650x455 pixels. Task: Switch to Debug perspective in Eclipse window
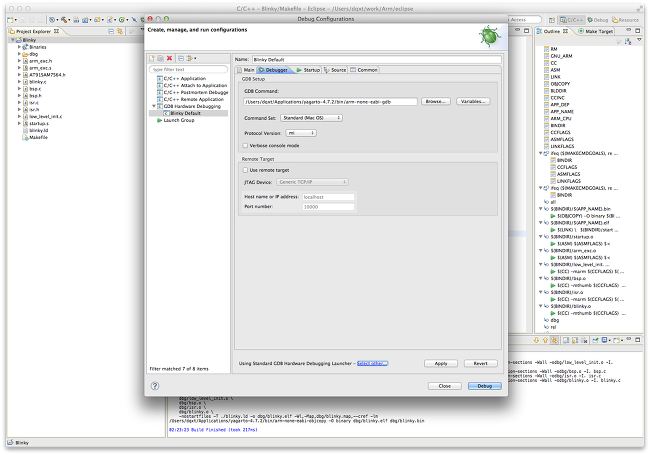point(597,20)
